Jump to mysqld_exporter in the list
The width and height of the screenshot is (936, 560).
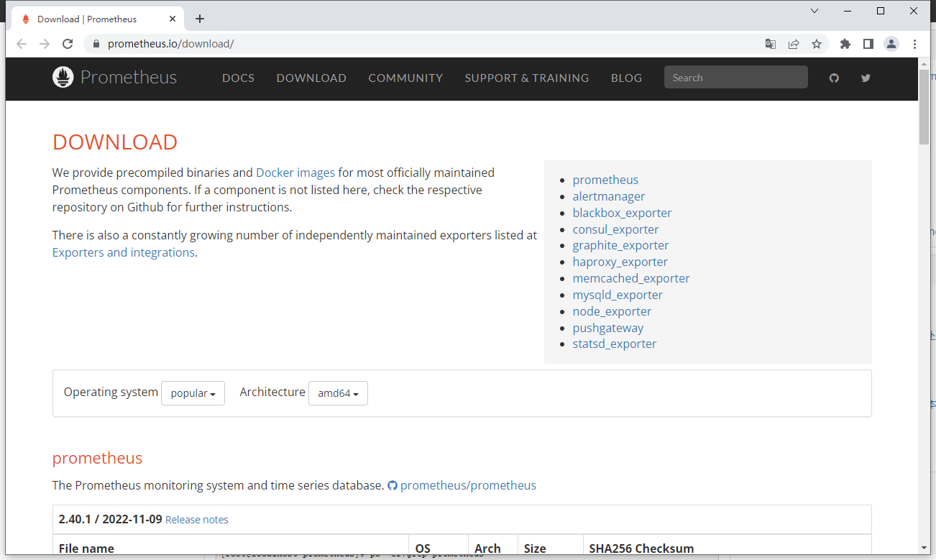tap(618, 295)
